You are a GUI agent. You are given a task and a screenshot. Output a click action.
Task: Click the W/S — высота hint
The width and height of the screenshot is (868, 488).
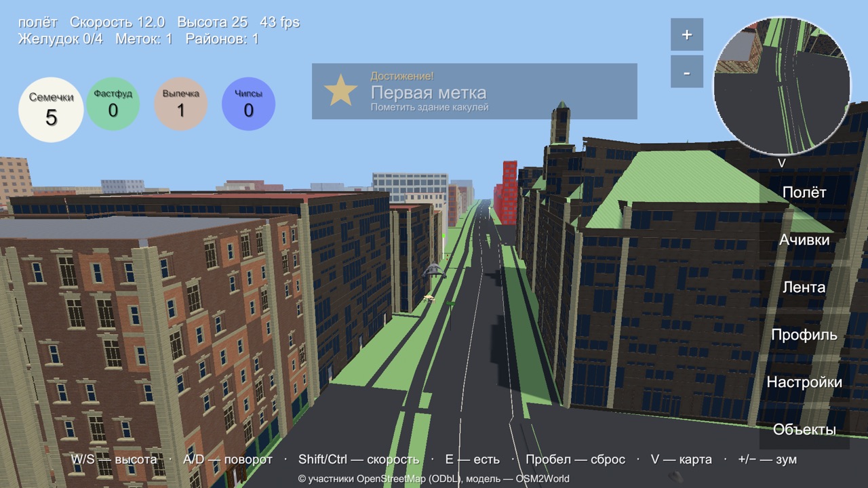coord(114,460)
